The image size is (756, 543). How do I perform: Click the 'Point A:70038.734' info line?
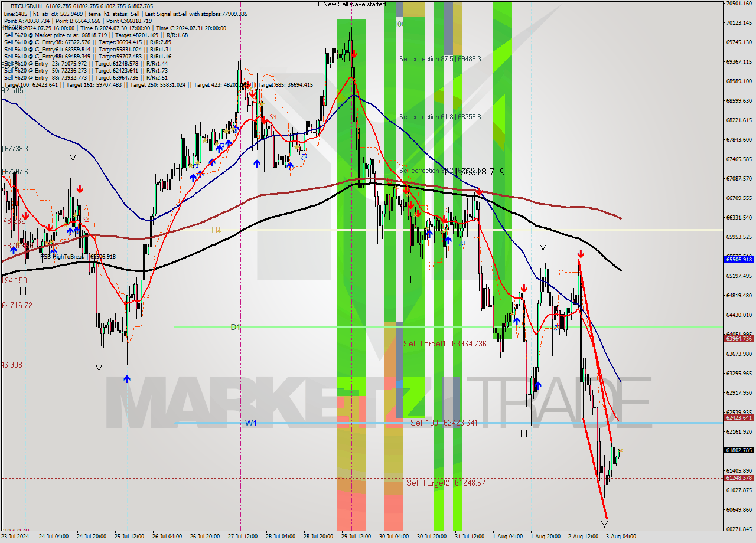point(77,21)
